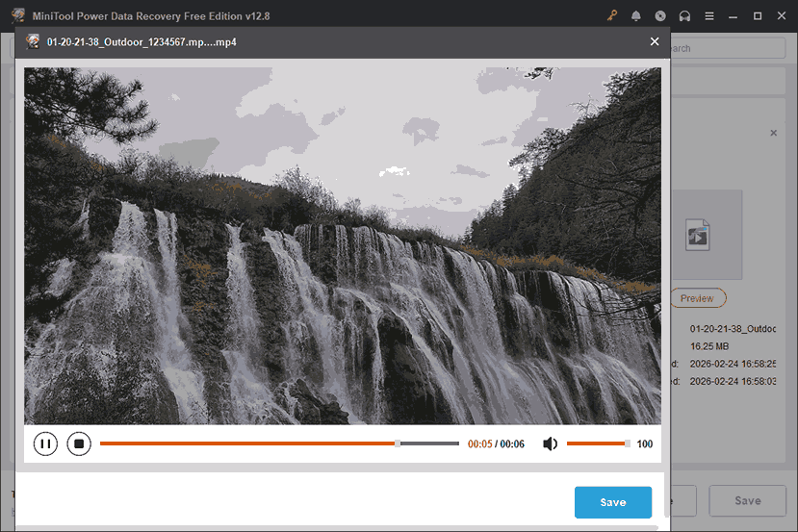This screenshot has width=798, height=532.
Task: Click the 16.25 MB file size text
Action: pyautogui.click(x=709, y=346)
